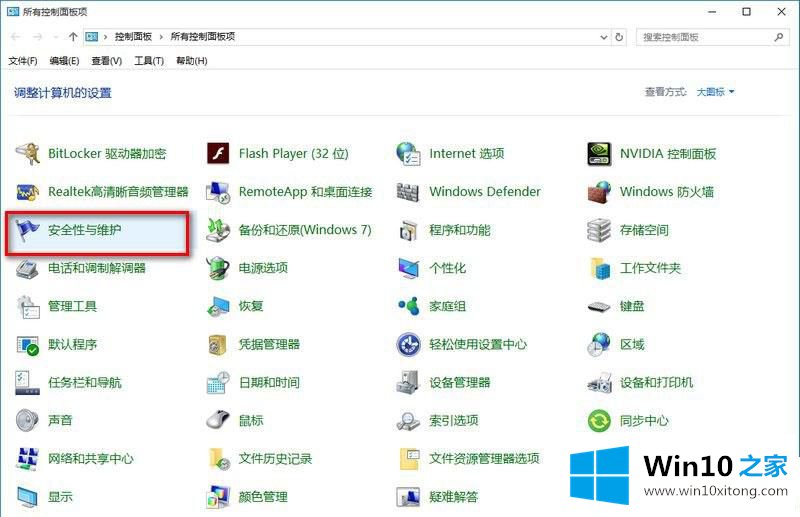Go back with the navigation arrow

(x=16, y=37)
